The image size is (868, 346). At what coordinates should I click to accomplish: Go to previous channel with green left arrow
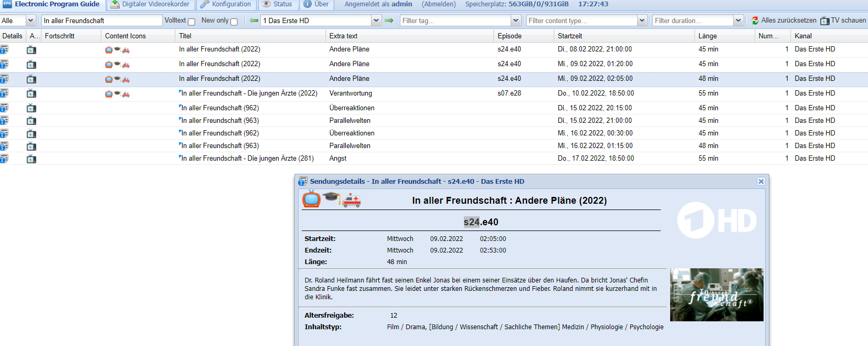[x=254, y=20]
